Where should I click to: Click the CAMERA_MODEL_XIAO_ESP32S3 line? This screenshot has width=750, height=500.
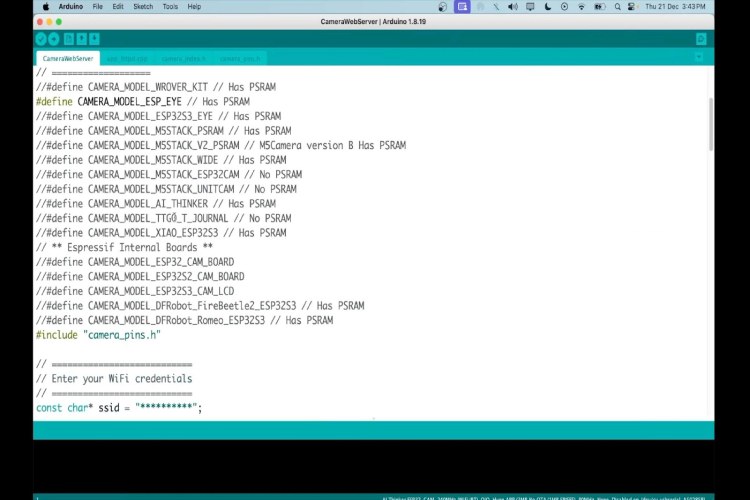click(x=161, y=233)
